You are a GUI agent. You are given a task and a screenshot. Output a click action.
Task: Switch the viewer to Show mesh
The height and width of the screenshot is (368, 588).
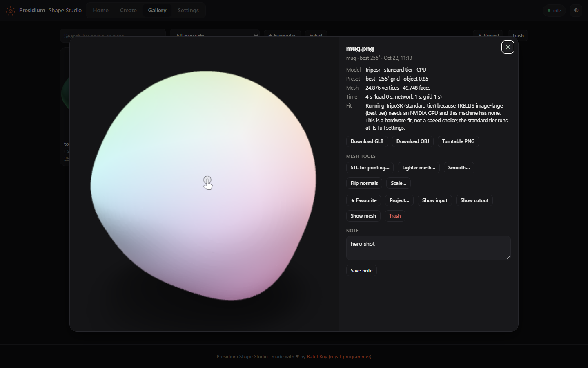(363, 216)
